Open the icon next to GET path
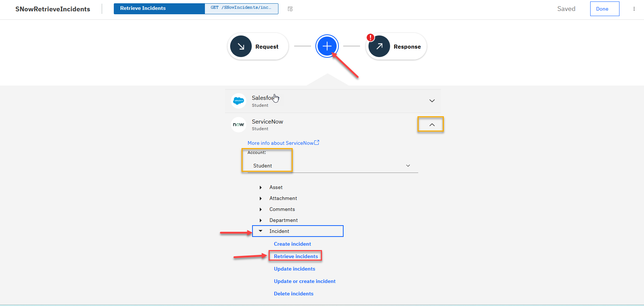Screen dimensions: 644x306 point(290,9)
